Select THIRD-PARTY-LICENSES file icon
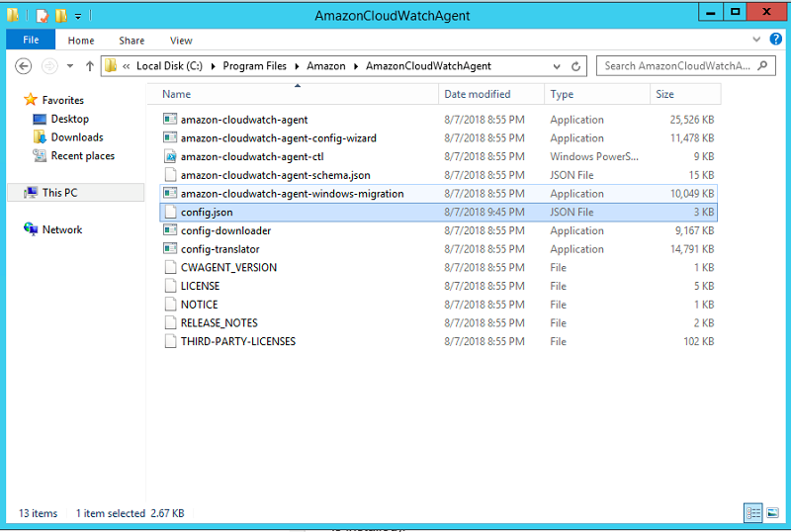 pos(170,341)
